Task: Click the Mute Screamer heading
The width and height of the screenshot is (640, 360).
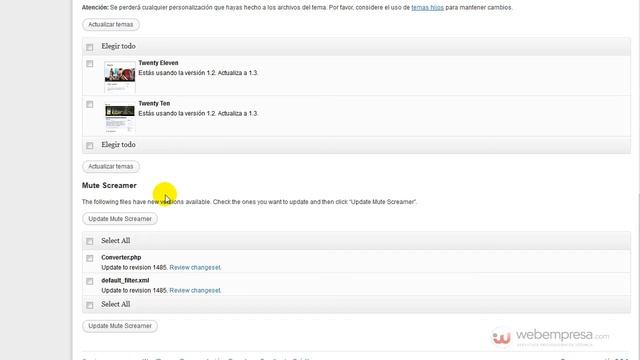Action: pyautogui.click(x=109, y=185)
